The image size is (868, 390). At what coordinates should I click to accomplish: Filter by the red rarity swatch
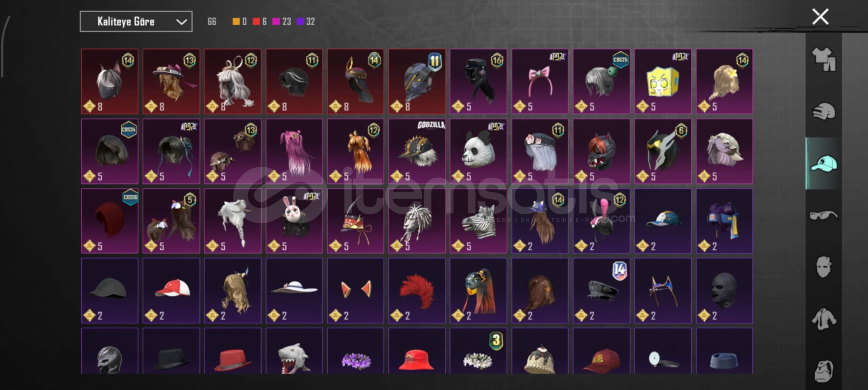(x=256, y=21)
